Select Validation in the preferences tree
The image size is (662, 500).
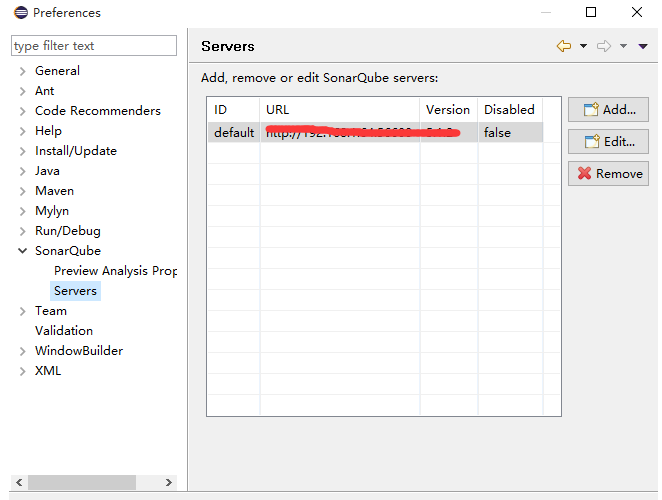coord(64,331)
